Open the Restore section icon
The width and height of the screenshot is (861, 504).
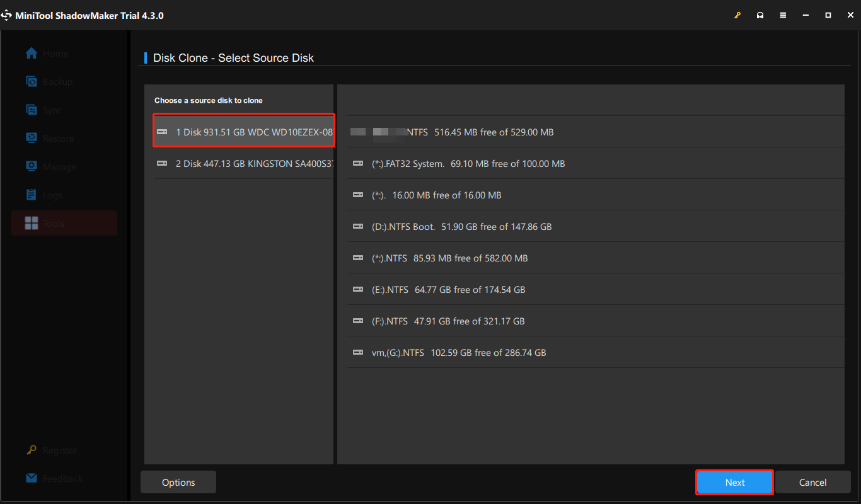(31, 138)
